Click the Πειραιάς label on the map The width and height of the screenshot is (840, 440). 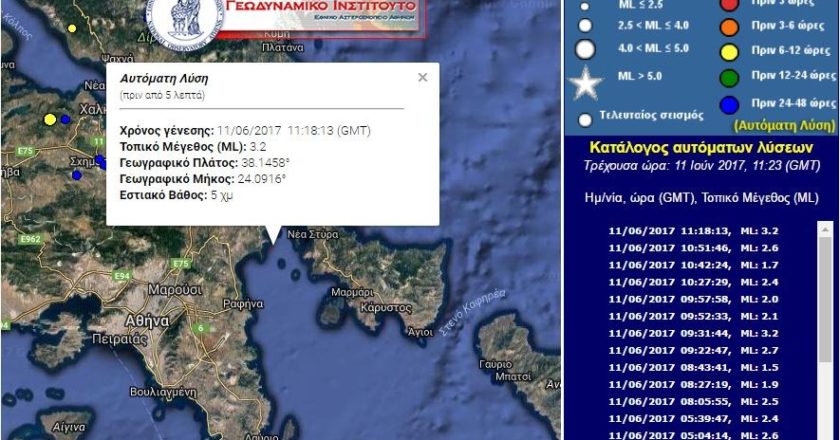(x=119, y=339)
